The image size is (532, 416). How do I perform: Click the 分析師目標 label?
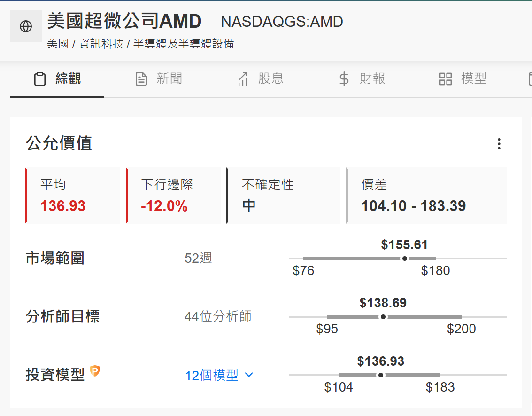pyautogui.click(x=63, y=316)
